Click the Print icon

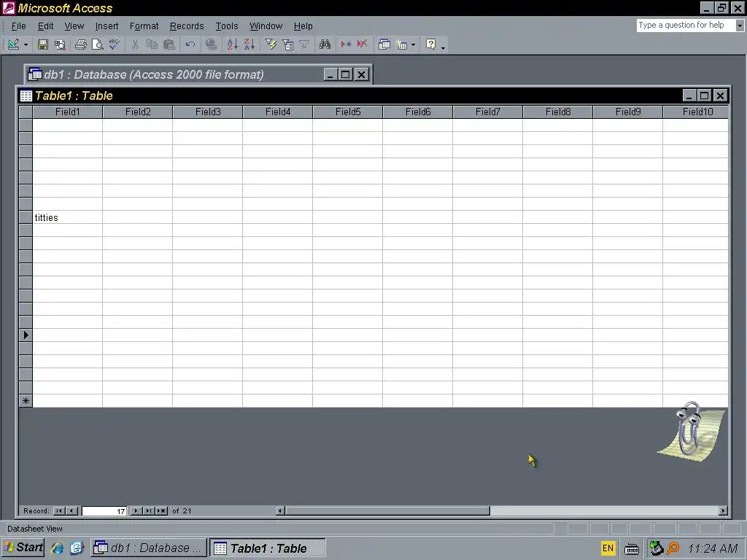(81, 44)
